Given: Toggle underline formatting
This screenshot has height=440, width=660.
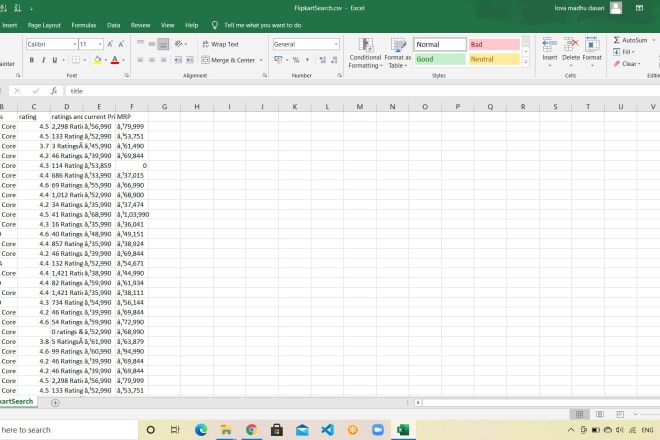Looking at the screenshot, I should click(56, 60).
